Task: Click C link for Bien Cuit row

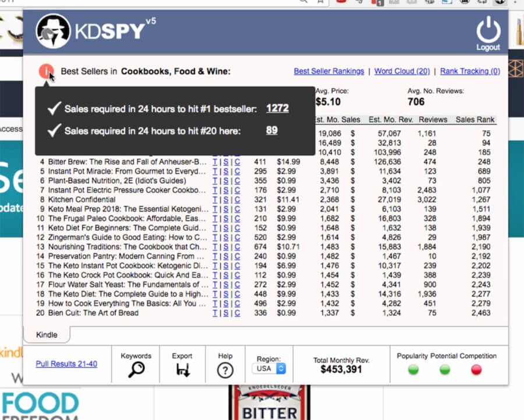Action: (x=237, y=313)
